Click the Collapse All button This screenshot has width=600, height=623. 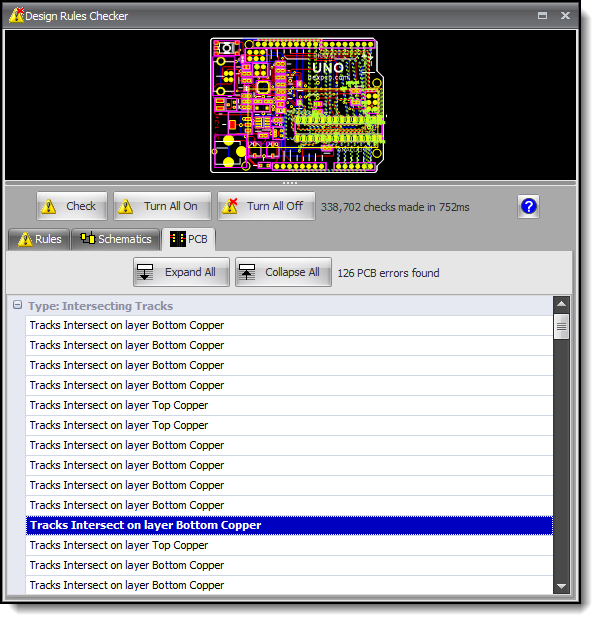pyautogui.click(x=283, y=272)
